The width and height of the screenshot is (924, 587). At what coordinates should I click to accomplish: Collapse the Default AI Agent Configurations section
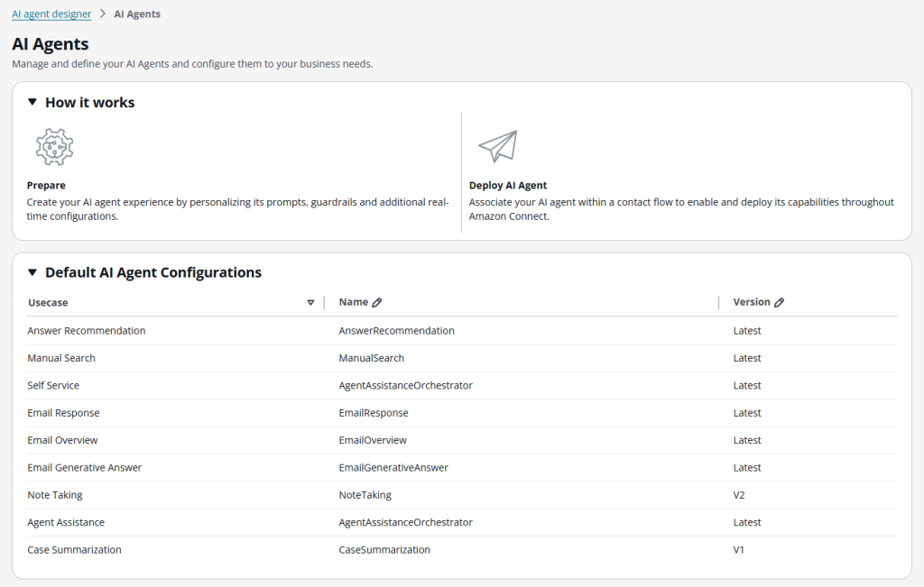coord(32,272)
